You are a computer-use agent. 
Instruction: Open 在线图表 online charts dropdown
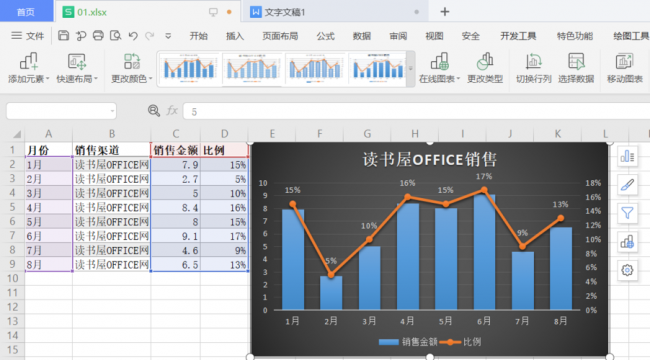[x=439, y=68]
